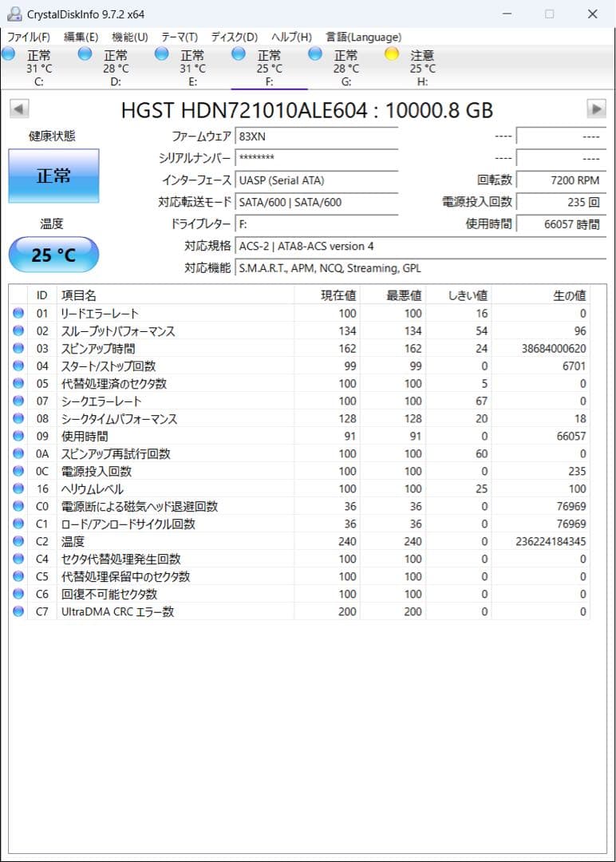This screenshot has width=616, height=862.
Task: Click status orb for attribute 0A スピンアップ再試行回数
Action: click(18, 453)
